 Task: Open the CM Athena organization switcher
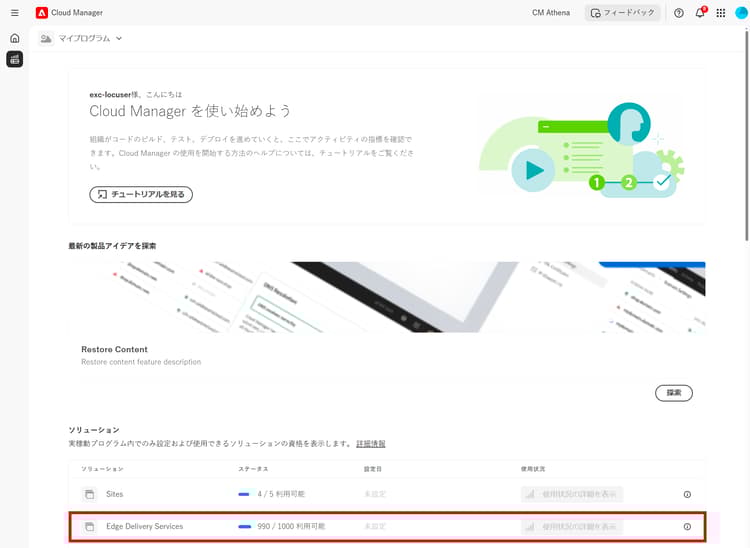coord(551,13)
